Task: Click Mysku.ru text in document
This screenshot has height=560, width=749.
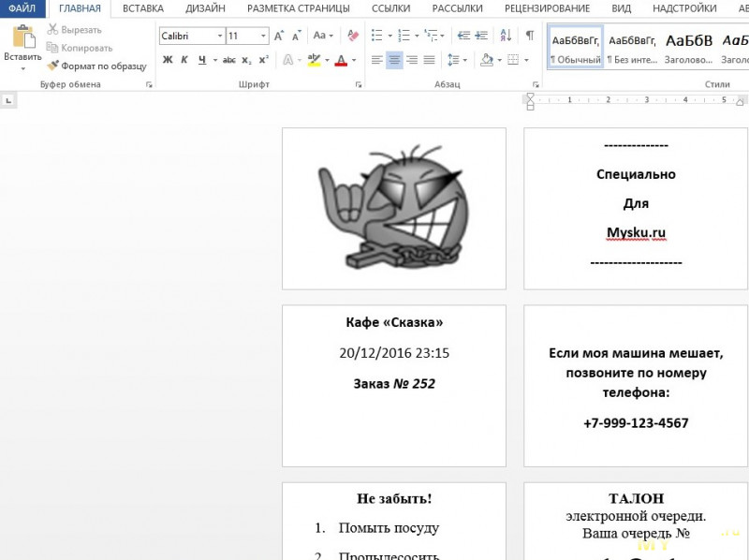Action: 636,232
